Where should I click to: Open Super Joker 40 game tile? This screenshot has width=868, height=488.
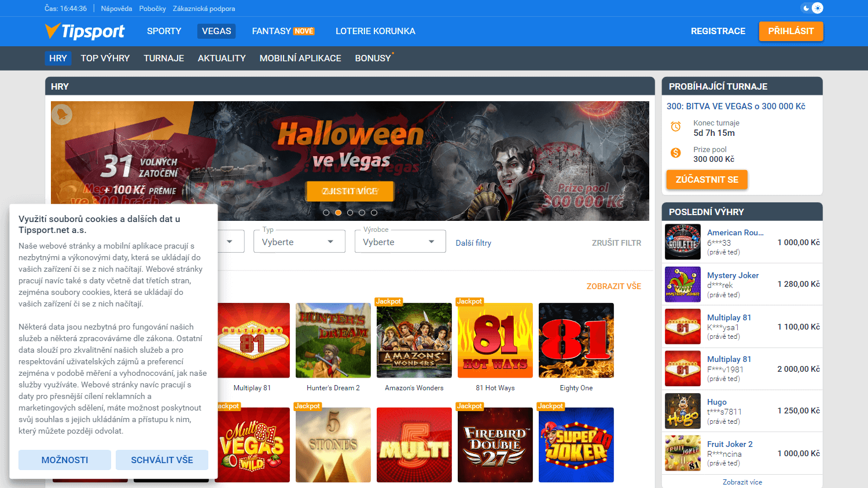click(x=576, y=445)
